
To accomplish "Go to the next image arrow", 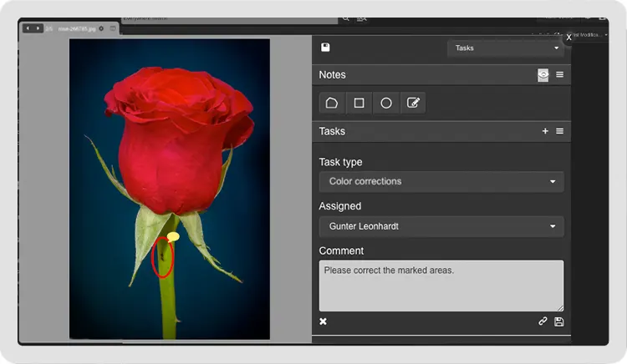I will pyautogui.click(x=38, y=28).
